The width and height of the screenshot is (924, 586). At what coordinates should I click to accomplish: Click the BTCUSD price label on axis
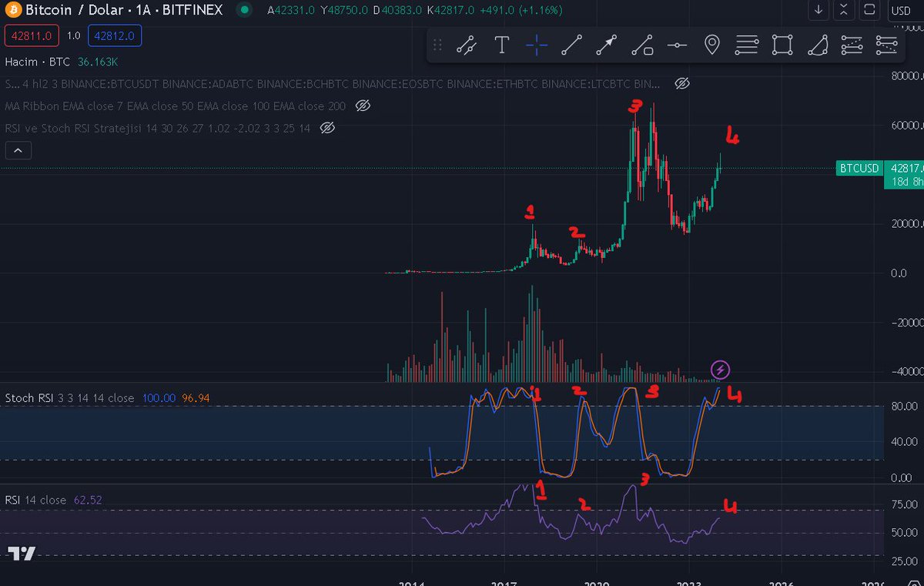[859, 168]
